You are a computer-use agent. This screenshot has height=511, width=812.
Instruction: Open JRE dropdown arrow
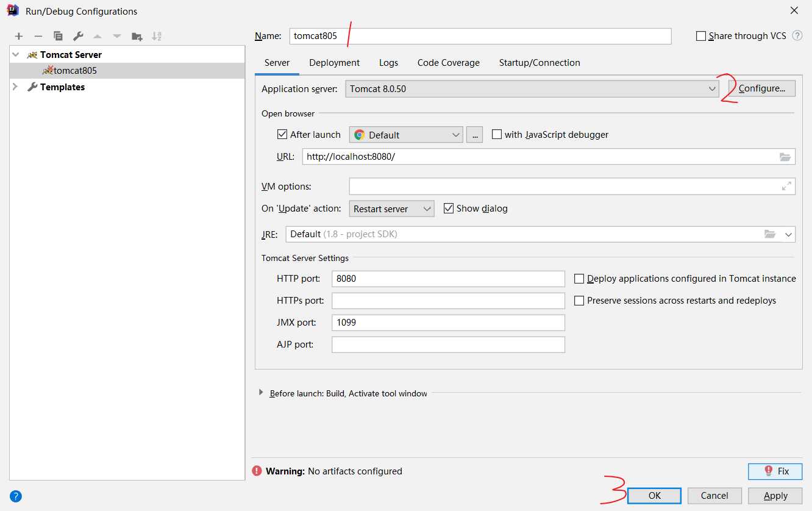(x=789, y=234)
